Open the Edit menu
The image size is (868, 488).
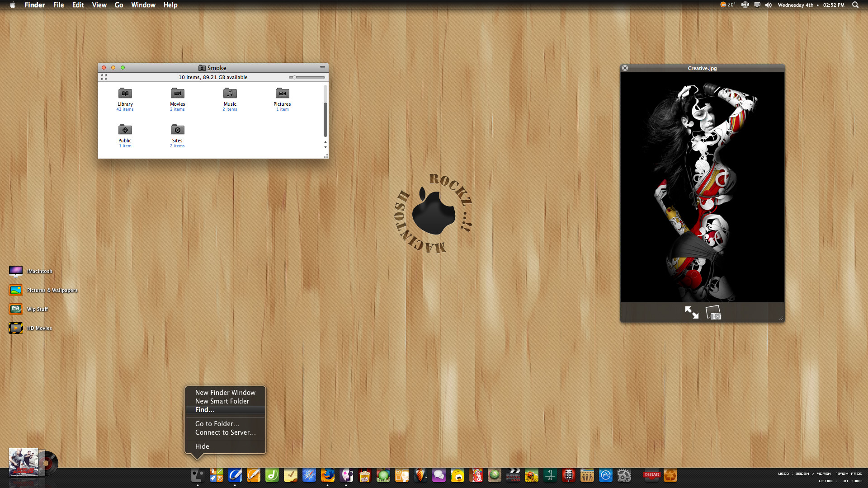pos(78,5)
